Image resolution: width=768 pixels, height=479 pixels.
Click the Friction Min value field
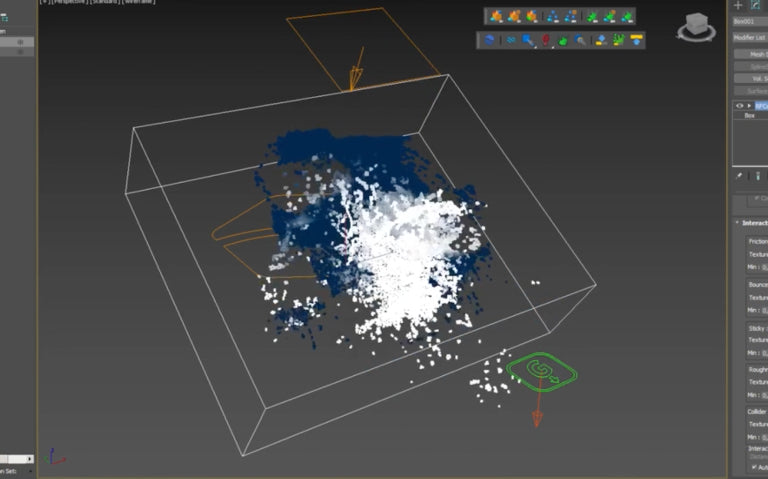point(765,267)
